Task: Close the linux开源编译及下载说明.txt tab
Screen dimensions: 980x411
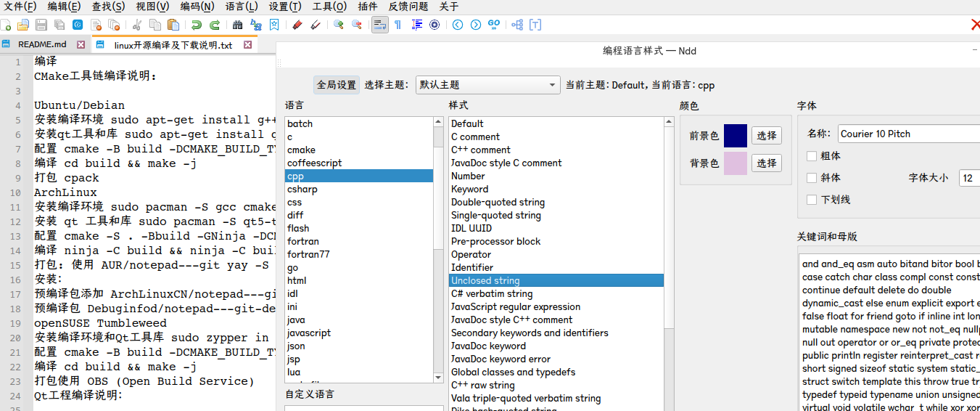Action: tap(247, 45)
